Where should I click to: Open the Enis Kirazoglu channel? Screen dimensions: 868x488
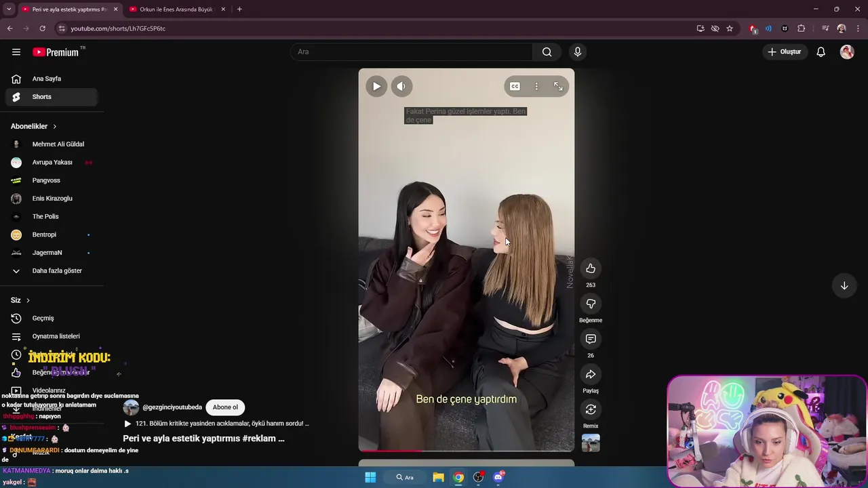pos(52,199)
